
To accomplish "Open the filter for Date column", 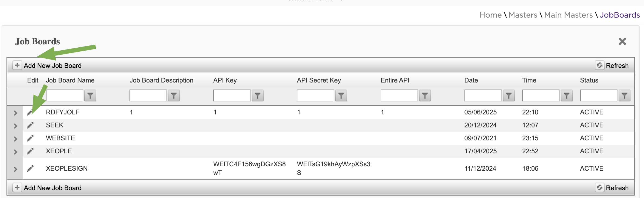I will point(509,95).
